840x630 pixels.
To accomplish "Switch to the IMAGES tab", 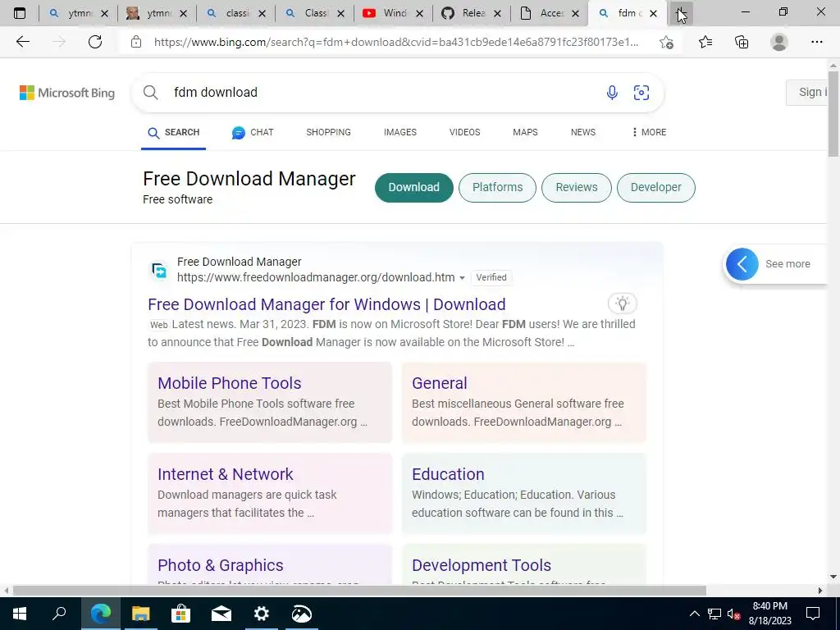I will click(x=400, y=132).
